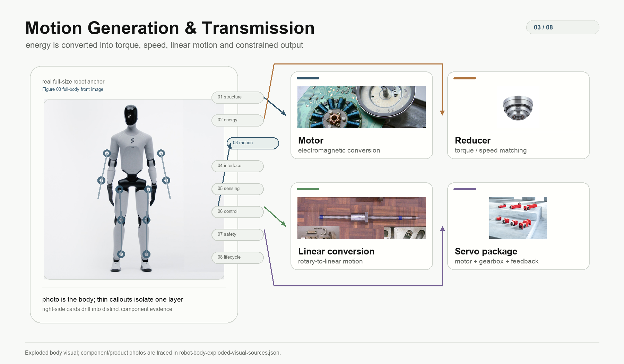Click 'right-side cards drill into' caption
This screenshot has width=624, height=364.
(x=107, y=309)
